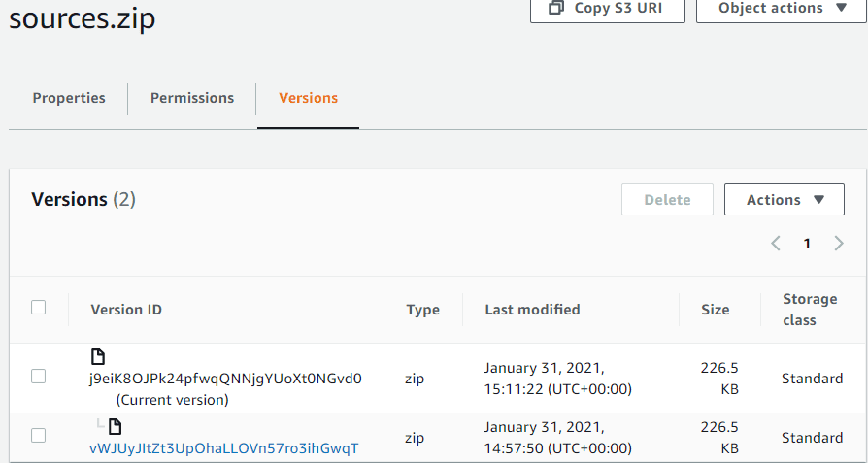Image resolution: width=868 pixels, height=463 pixels.
Task: Go to the next page with right chevron
Action: (x=839, y=244)
